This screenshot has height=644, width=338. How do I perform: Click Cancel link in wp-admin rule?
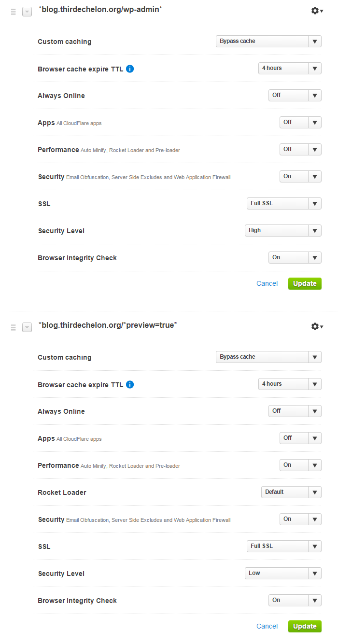267,283
